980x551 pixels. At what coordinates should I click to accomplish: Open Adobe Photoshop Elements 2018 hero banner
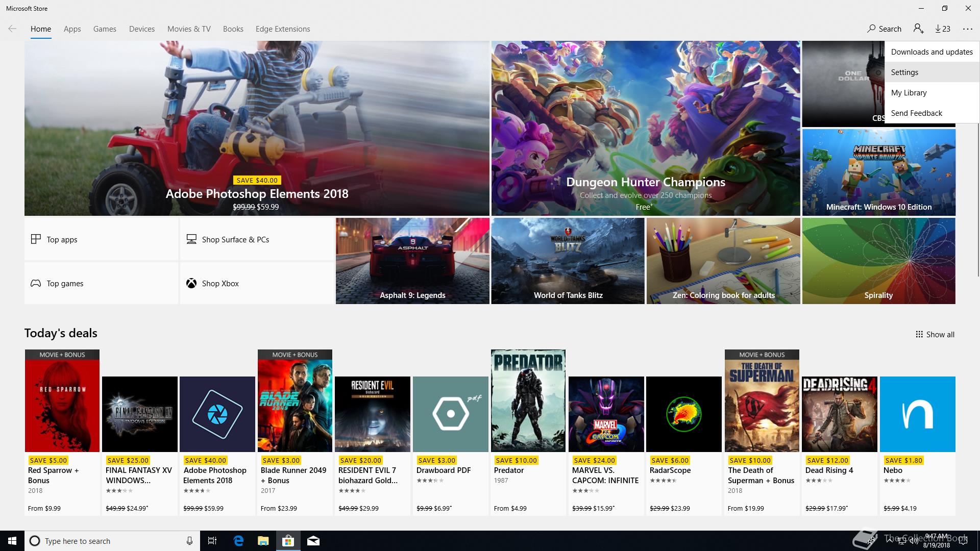[257, 128]
